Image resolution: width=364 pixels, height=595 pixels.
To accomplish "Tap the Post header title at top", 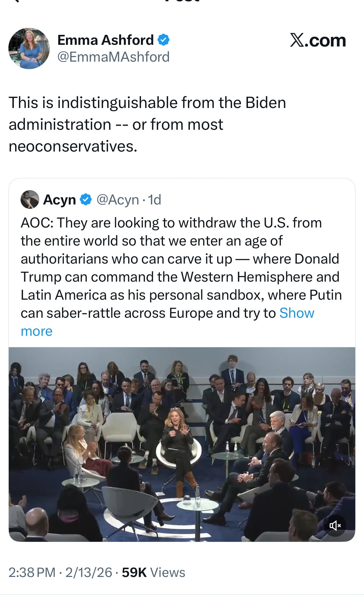I will (182, 2).
